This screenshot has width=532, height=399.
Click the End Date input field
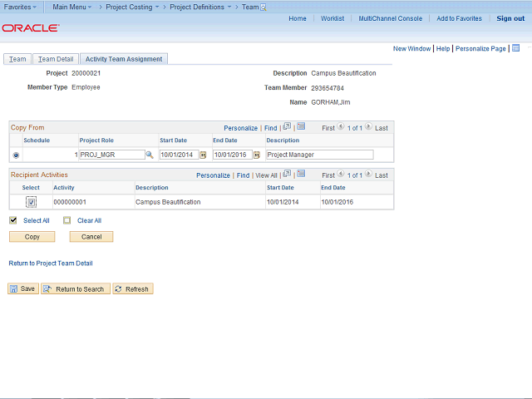point(233,155)
